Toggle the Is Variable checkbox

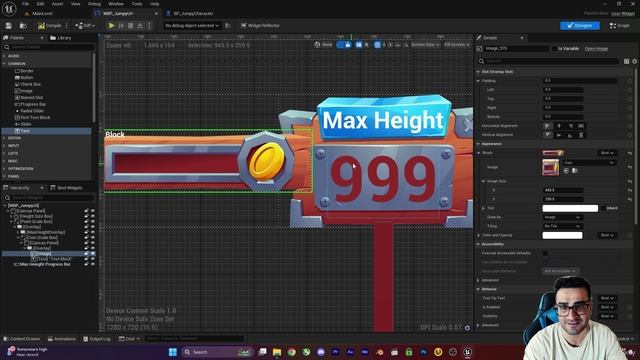click(555, 49)
